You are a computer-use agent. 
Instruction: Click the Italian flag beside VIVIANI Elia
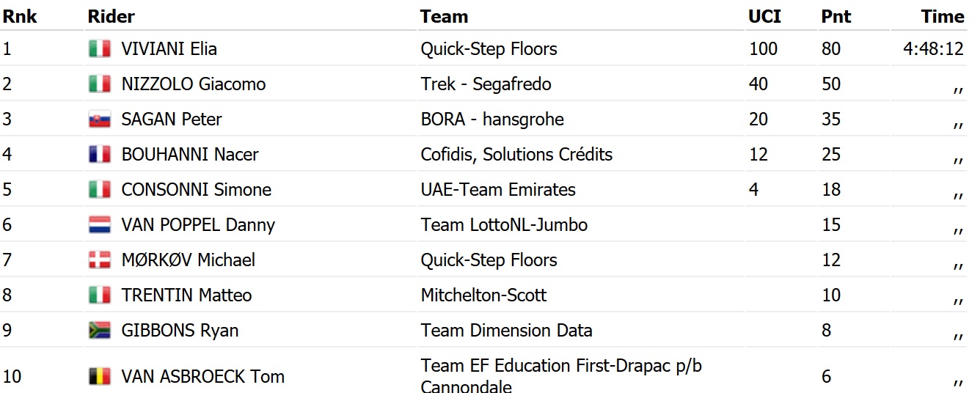(x=99, y=49)
